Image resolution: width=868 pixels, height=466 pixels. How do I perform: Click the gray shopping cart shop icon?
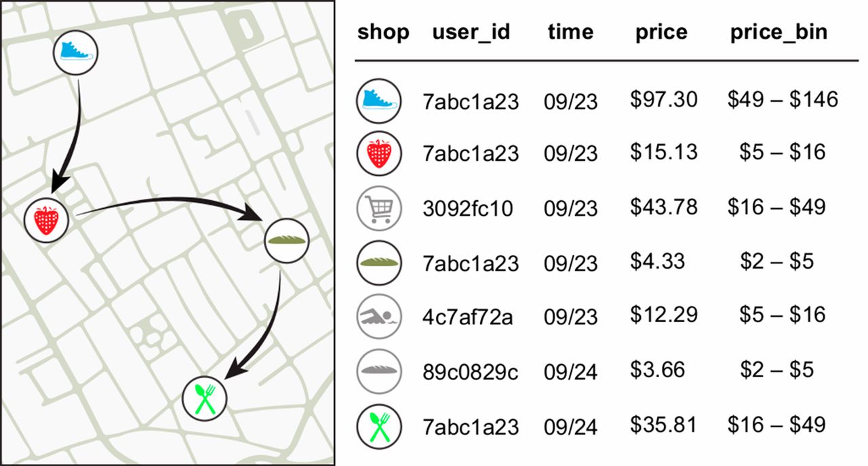pyautogui.click(x=379, y=207)
